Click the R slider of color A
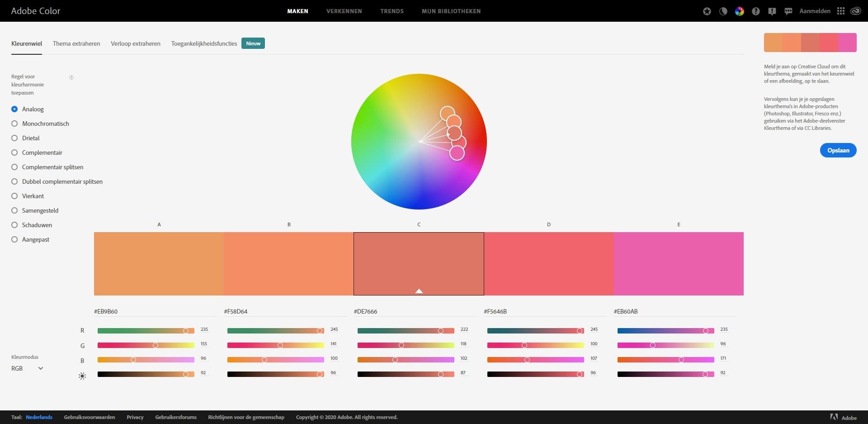Image resolution: width=868 pixels, height=424 pixels. (146, 331)
